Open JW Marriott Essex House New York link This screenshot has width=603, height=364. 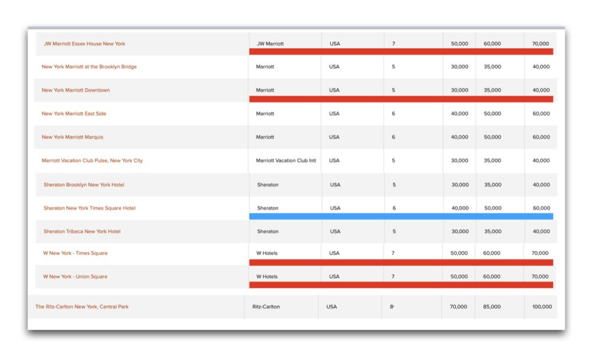point(84,44)
